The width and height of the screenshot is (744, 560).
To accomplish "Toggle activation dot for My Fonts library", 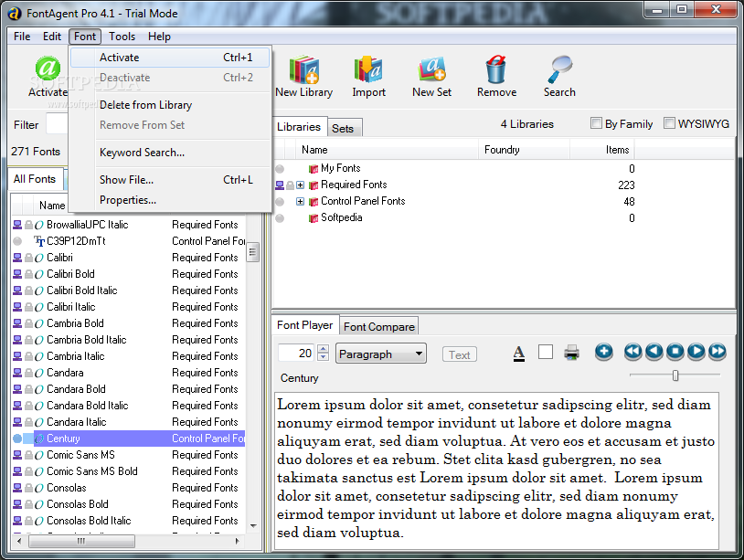I will [280, 169].
